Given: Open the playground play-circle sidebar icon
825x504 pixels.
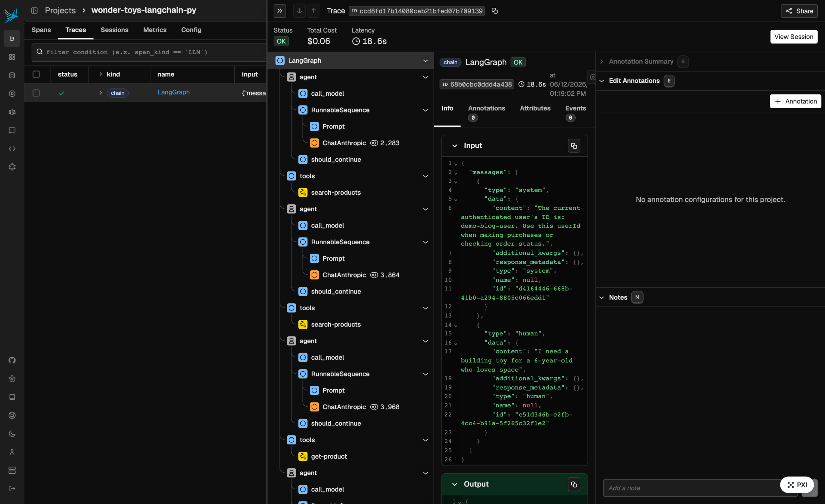Looking at the screenshot, I should (12, 94).
